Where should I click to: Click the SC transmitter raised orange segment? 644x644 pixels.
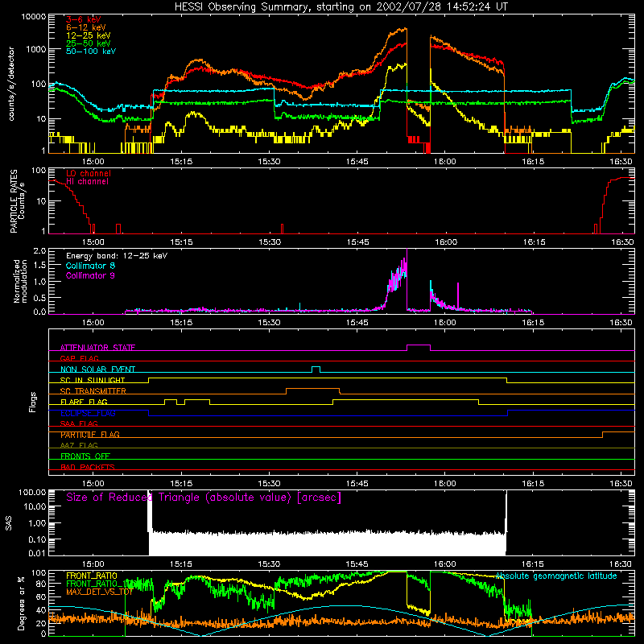(x=312, y=389)
